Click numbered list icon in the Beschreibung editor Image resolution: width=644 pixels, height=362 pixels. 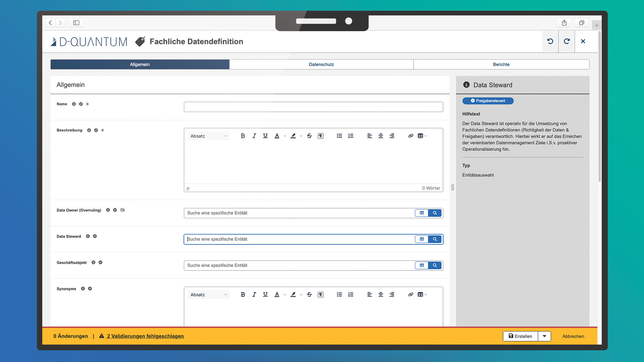click(x=351, y=136)
